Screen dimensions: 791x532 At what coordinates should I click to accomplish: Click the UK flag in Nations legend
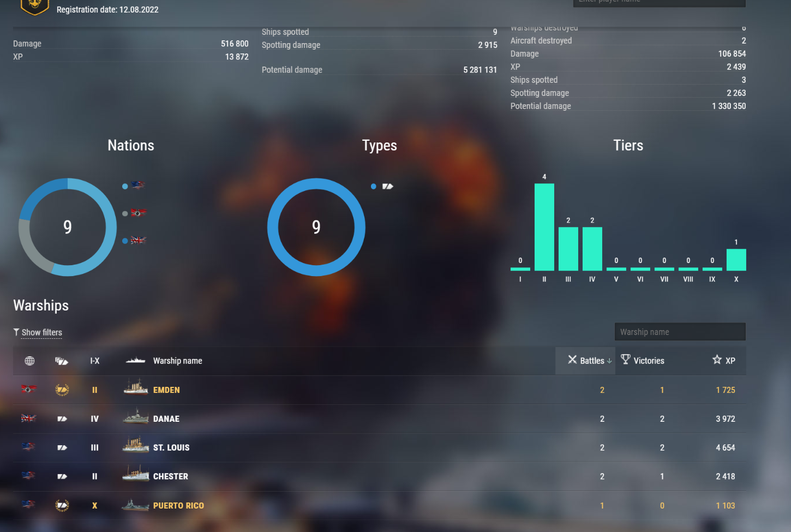pos(138,240)
